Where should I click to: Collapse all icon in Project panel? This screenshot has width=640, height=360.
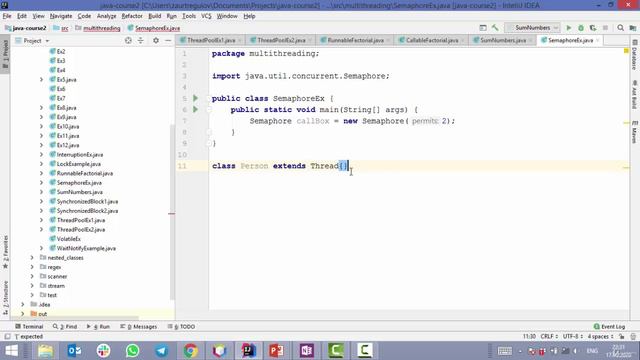[x=140, y=40]
